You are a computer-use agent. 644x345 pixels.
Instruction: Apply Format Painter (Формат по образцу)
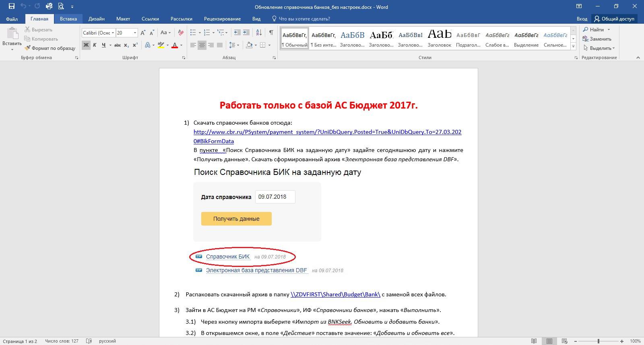[x=50, y=48]
